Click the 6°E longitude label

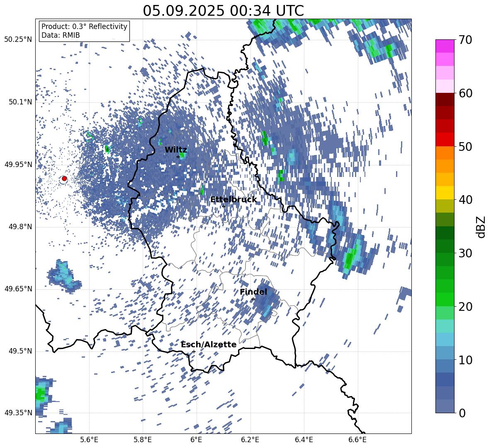coord(196,440)
